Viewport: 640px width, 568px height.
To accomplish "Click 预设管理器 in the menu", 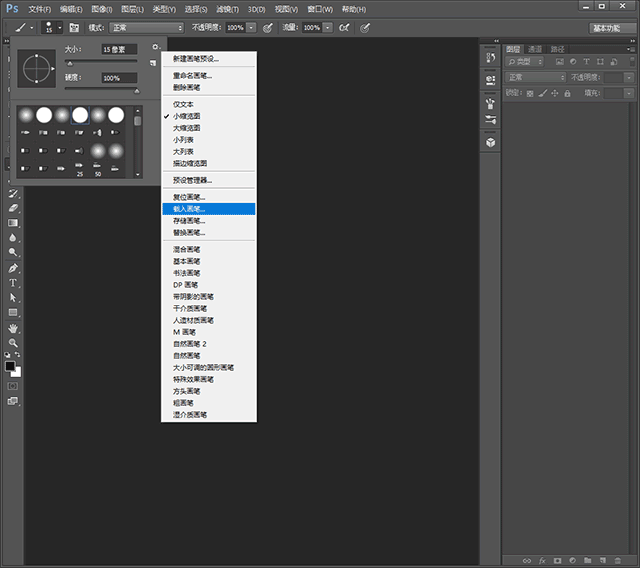I will 193,180.
